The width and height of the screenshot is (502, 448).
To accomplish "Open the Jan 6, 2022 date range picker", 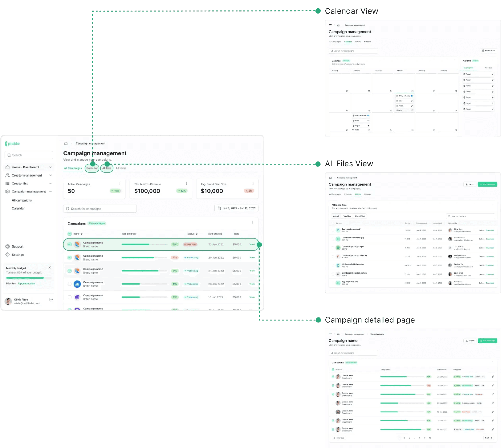I will (236, 208).
